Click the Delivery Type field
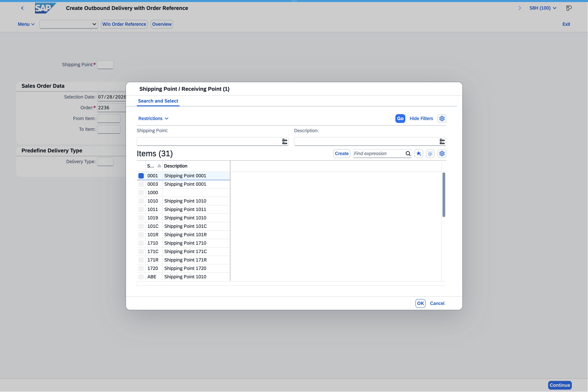Image resolution: width=588 pixels, height=392 pixels. tap(105, 161)
